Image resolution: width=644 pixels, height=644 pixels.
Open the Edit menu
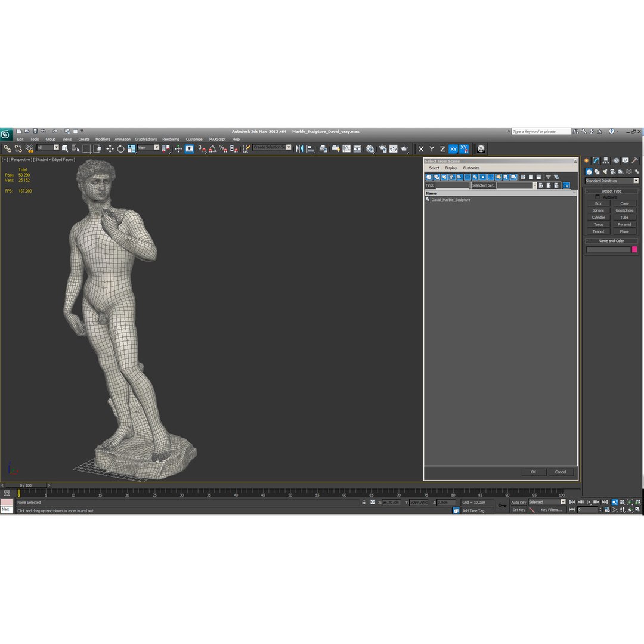(x=20, y=139)
